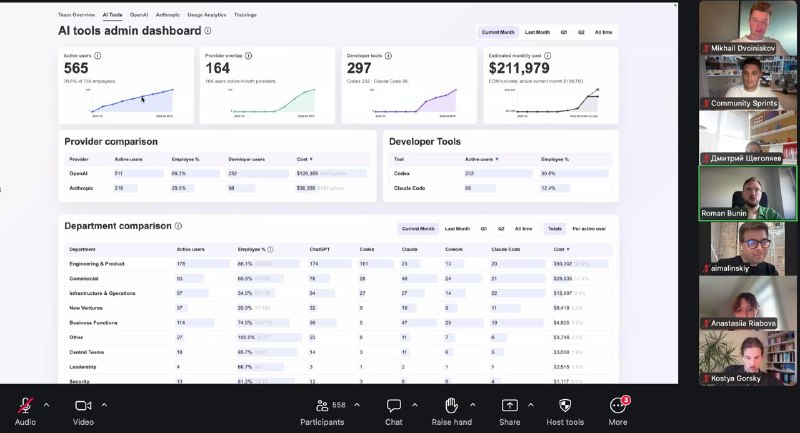The image size is (800, 433).
Task: Select Mikhail Dvoiniakov's video tile
Action: (747, 28)
